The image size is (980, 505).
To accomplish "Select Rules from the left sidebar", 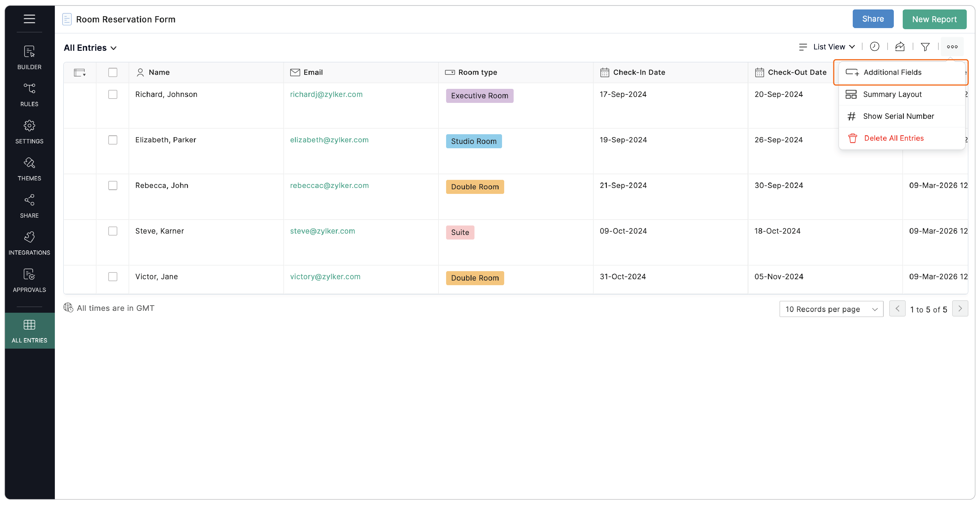I will pyautogui.click(x=29, y=94).
